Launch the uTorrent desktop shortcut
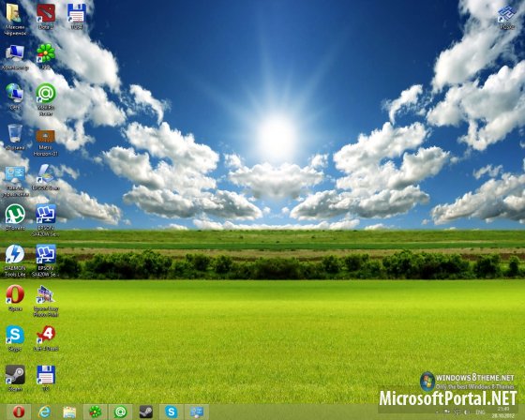 click(15, 217)
